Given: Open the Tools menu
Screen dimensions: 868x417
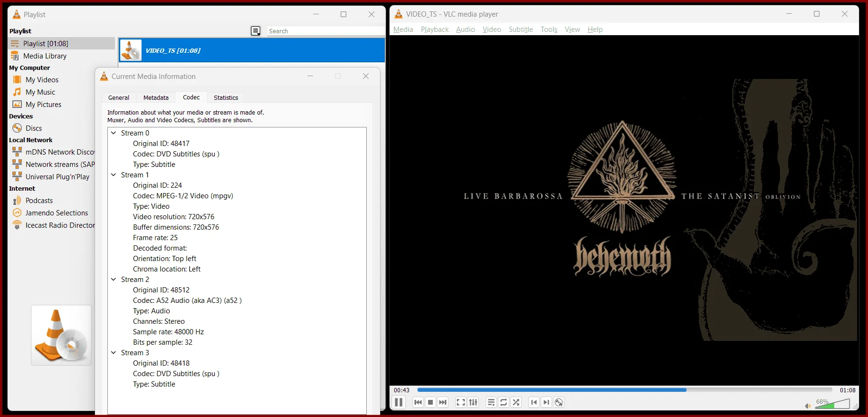Looking at the screenshot, I should [549, 29].
